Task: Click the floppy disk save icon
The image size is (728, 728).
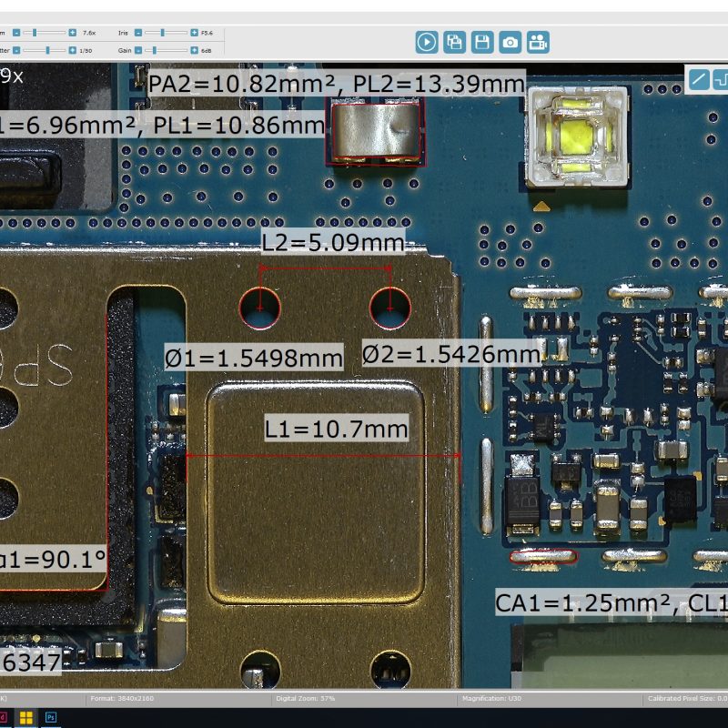Action: click(x=483, y=41)
